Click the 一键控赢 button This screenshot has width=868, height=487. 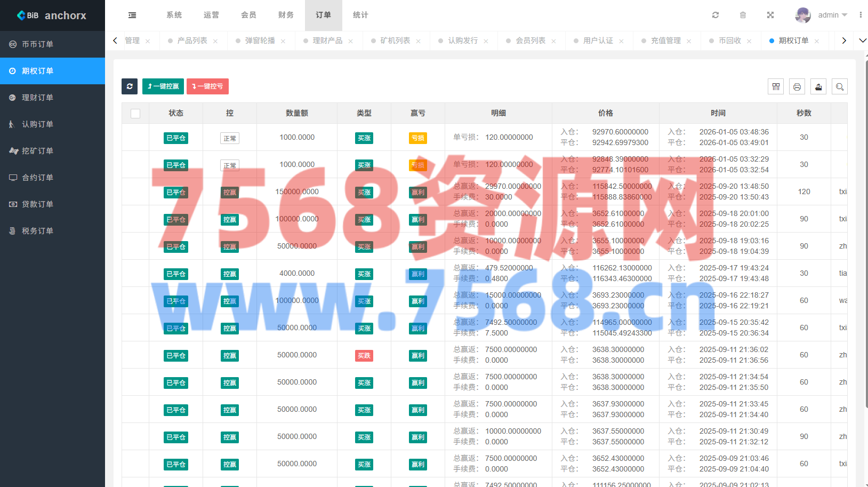(x=163, y=86)
